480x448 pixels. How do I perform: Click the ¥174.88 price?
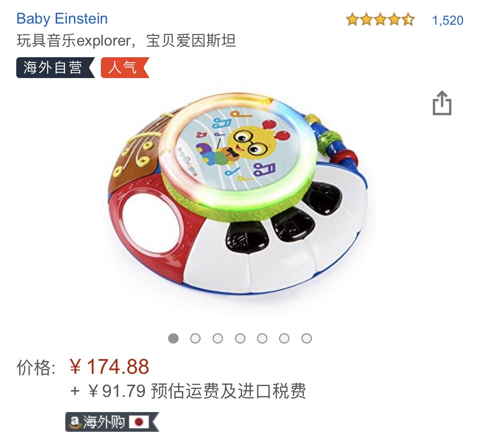[x=109, y=366]
